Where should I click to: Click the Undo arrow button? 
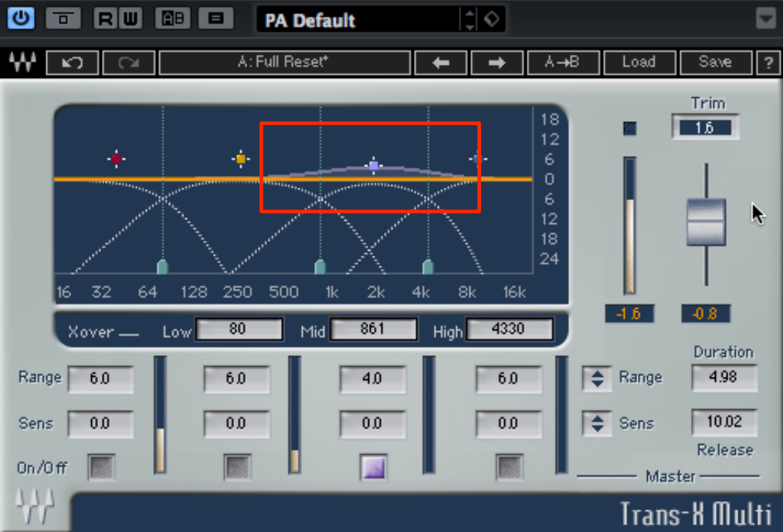[72, 63]
